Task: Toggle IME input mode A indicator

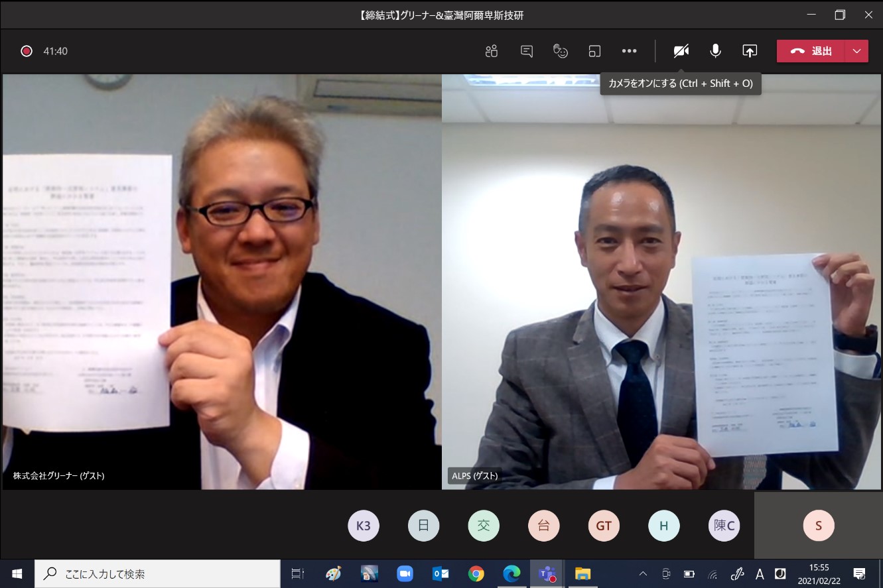Action: click(x=760, y=573)
